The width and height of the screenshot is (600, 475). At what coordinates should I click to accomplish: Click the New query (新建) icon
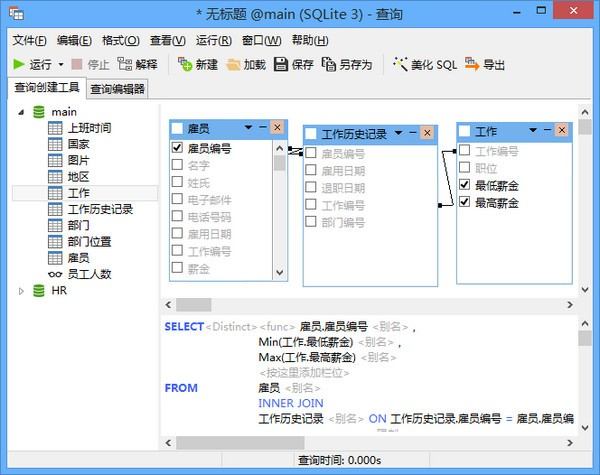[185, 64]
